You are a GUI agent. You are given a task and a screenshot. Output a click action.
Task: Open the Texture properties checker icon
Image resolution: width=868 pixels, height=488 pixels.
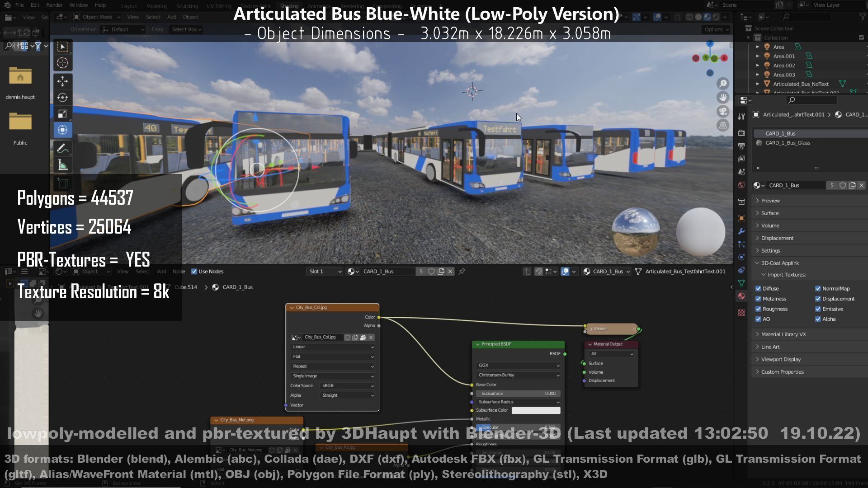pyautogui.click(x=741, y=313)
